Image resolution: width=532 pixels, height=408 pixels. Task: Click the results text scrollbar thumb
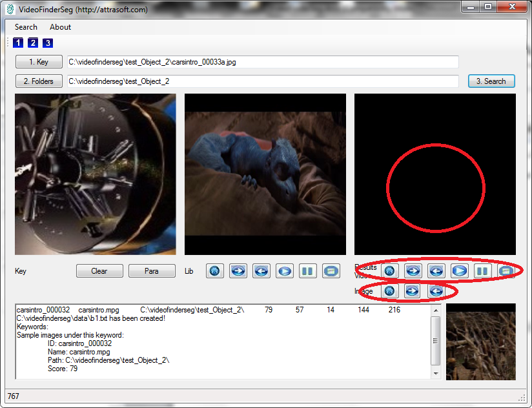436,341
